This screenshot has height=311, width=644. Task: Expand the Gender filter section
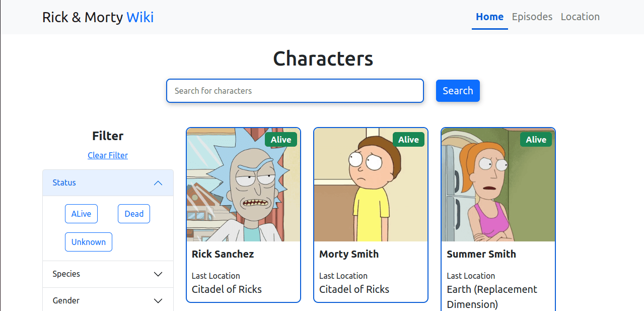(107, 300)
